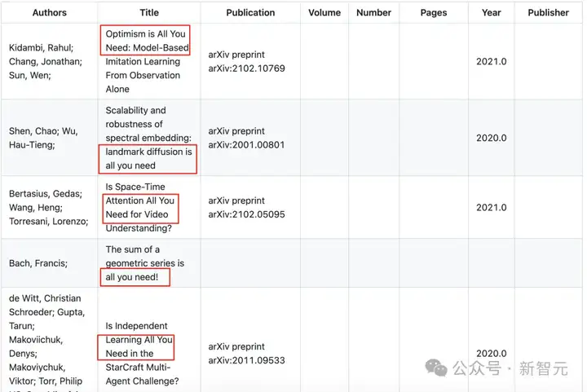Click the Year column header
The image size is (587, 392).
[491, 13]
